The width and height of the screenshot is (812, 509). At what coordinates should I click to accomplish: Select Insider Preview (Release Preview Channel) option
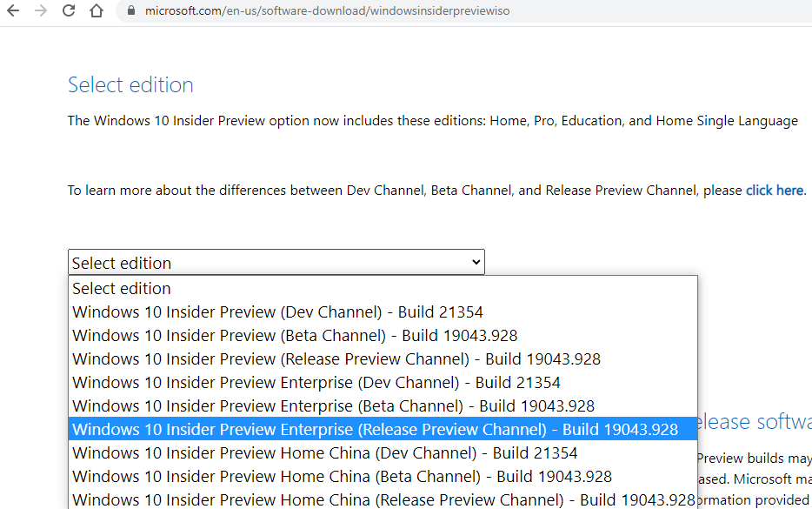click(383, 358)
